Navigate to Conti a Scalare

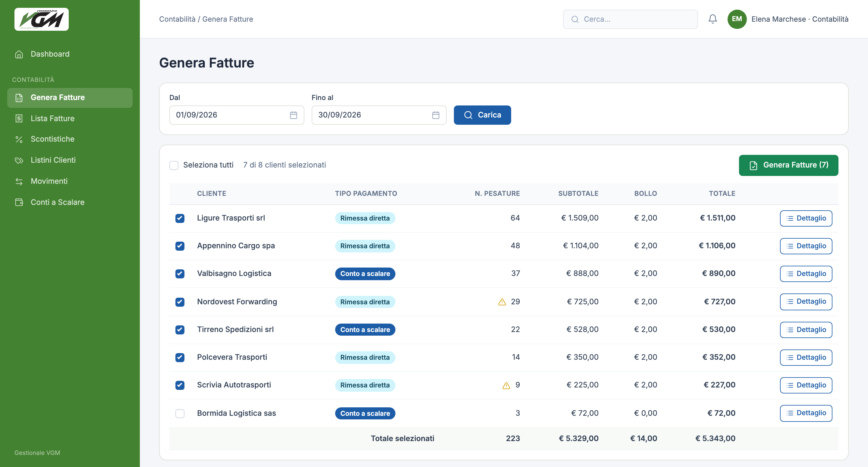pos(70,202)
